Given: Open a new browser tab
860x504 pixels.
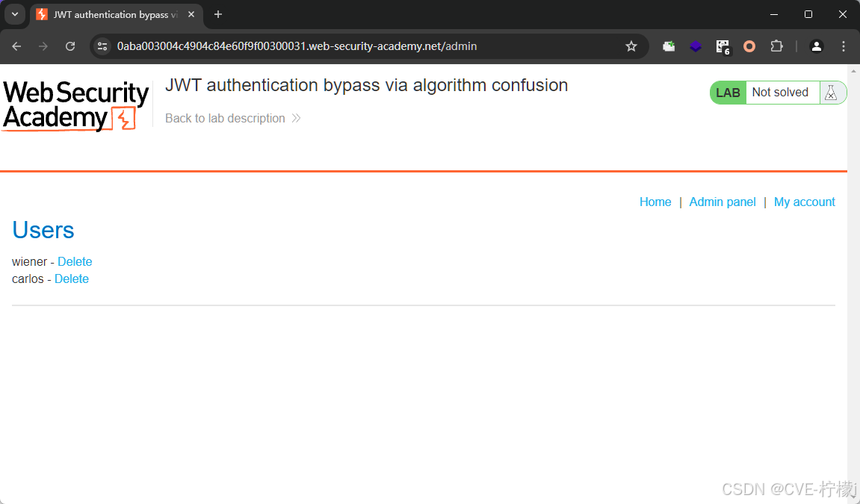Looking at the screenshot, I should coord(218,15).
